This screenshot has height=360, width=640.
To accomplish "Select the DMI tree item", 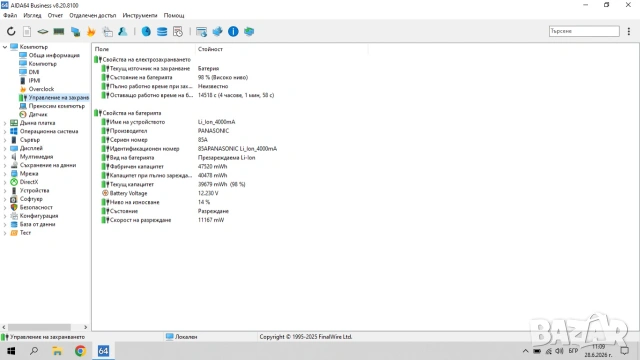I will (34, 72).
